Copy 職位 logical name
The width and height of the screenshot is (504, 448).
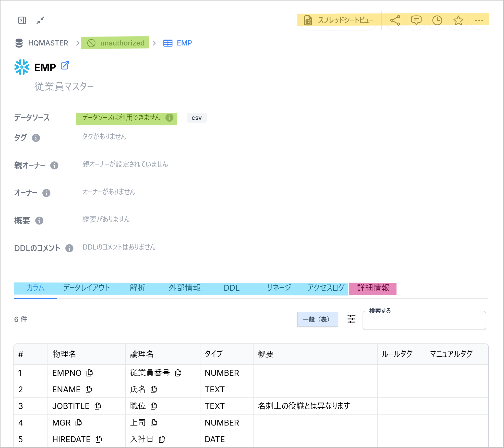[x=154, y=406]
